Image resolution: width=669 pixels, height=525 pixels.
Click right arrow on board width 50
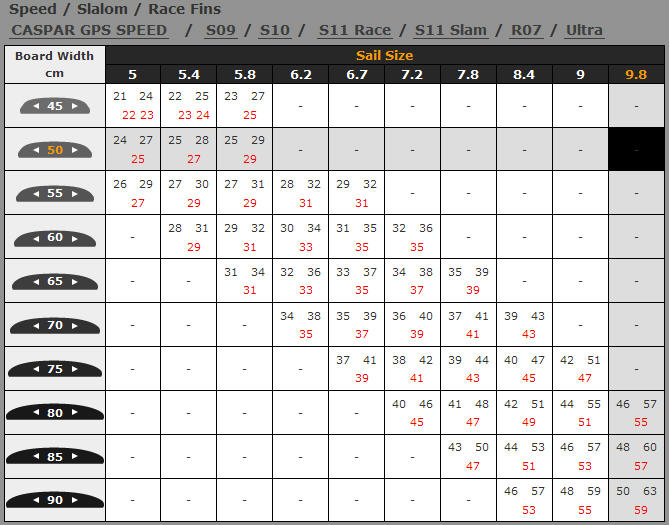(x=75, y=150)
